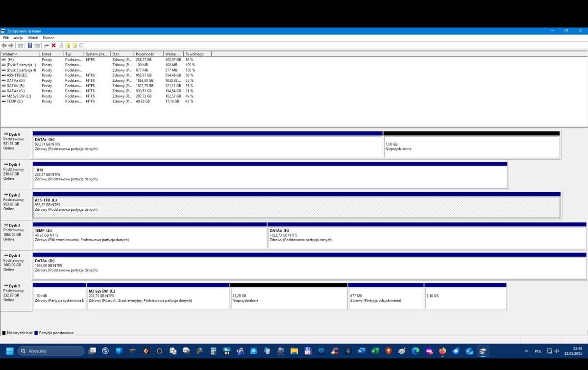Click the Wyszukaj taskbar search box
This screenshot has height=370, width=588.
click(51, 351)
